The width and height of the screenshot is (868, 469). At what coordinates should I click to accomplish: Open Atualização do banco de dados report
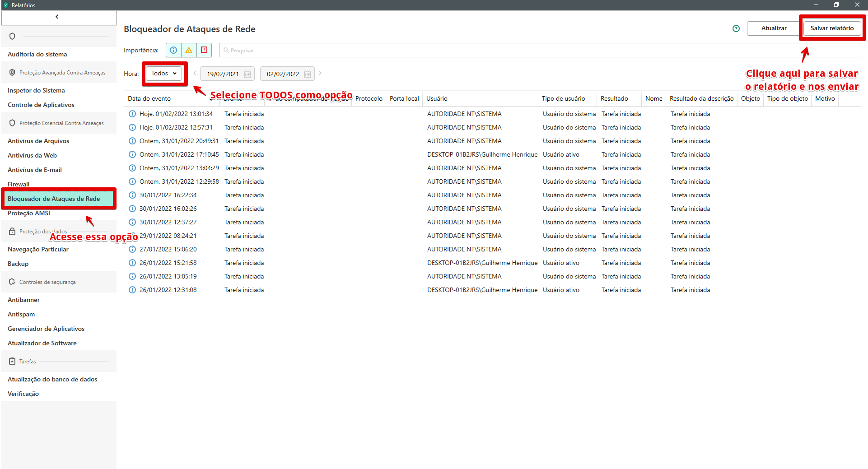(x=52, y=379)
